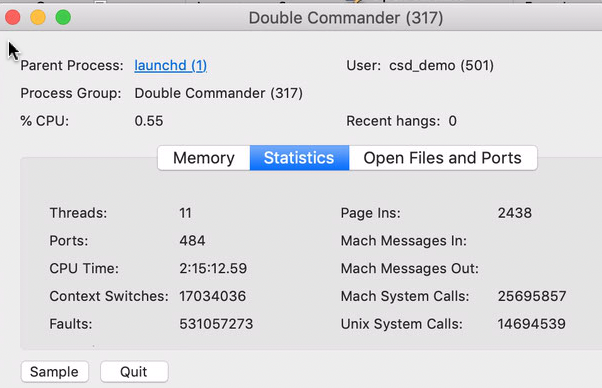Switch to the Memory tab

click(x=204, y=158)
